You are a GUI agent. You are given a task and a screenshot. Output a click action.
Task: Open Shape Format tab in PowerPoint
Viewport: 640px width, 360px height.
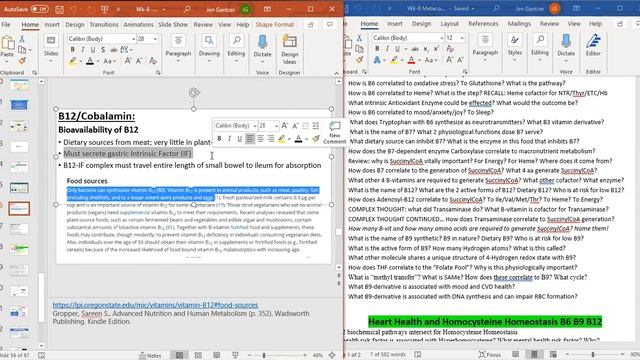(275, 24)
